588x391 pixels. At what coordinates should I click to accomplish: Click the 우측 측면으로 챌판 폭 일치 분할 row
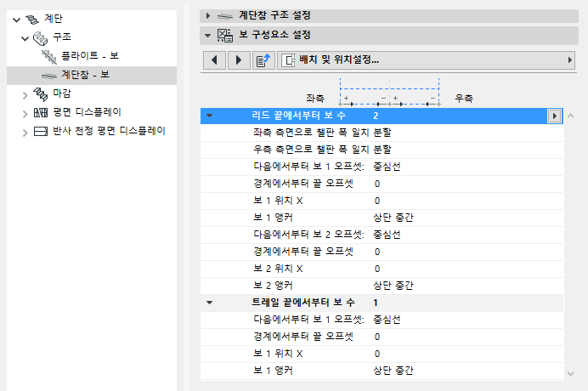(x=382, y=150)
